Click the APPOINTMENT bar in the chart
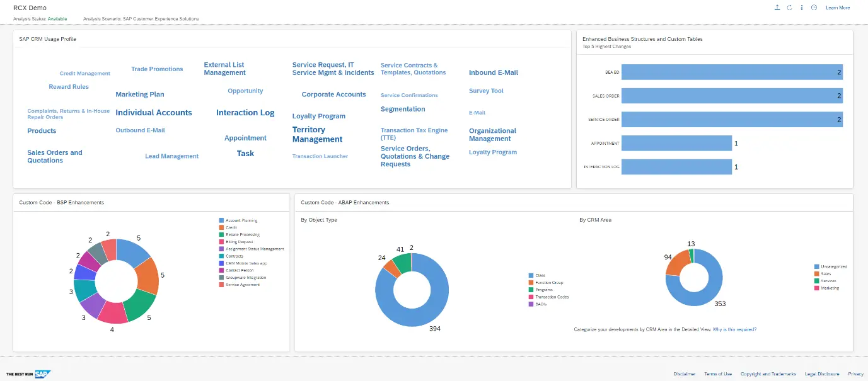Image resolution: width=868 pixels, height=381 pixels. (676, 144)
